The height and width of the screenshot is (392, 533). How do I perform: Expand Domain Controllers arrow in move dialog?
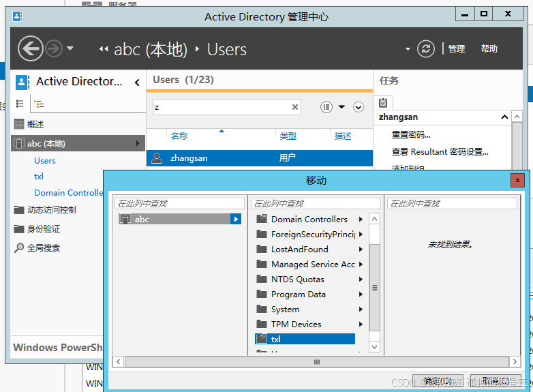coord(361,220)
